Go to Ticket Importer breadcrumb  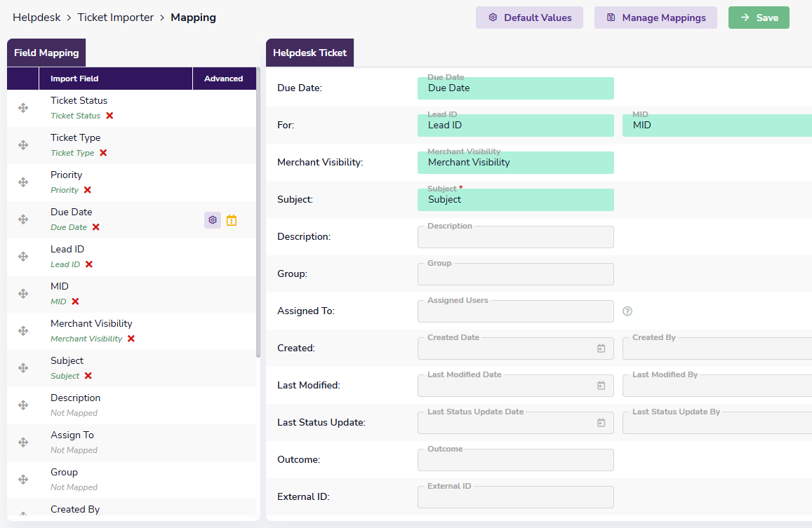(115, 18)
